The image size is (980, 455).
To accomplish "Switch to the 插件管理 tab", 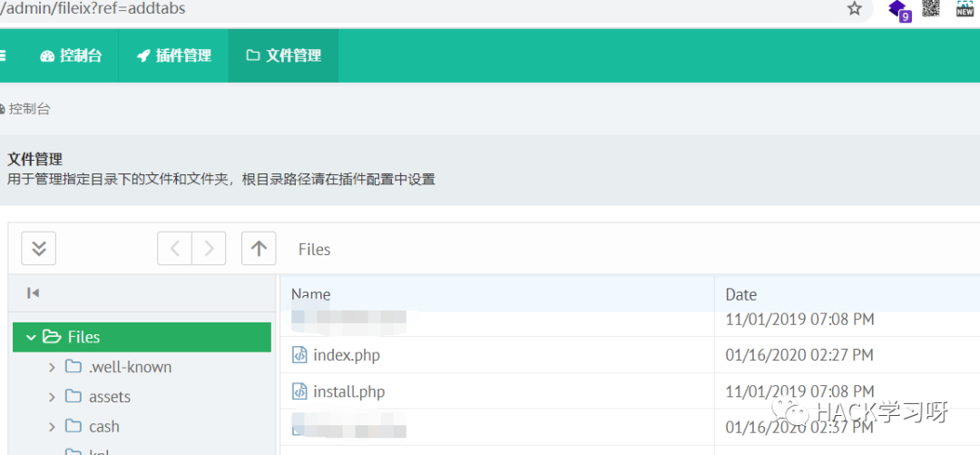I will click(173, 55).
